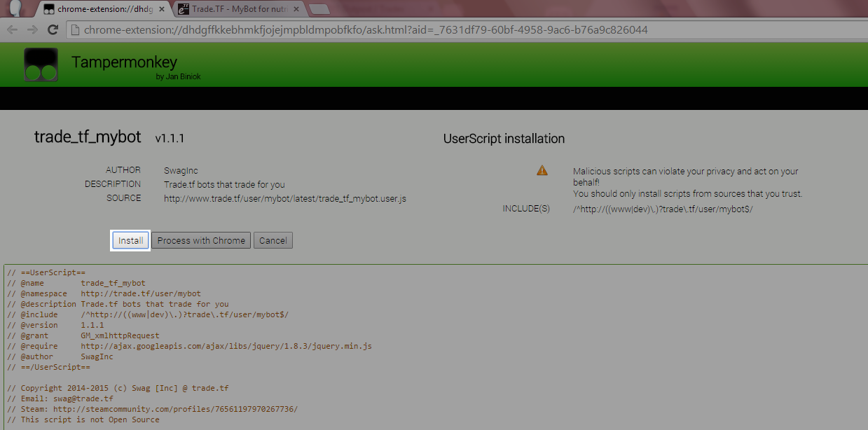
Task: Click the Tampermonkey title text
Action: (x=124, y=62)
